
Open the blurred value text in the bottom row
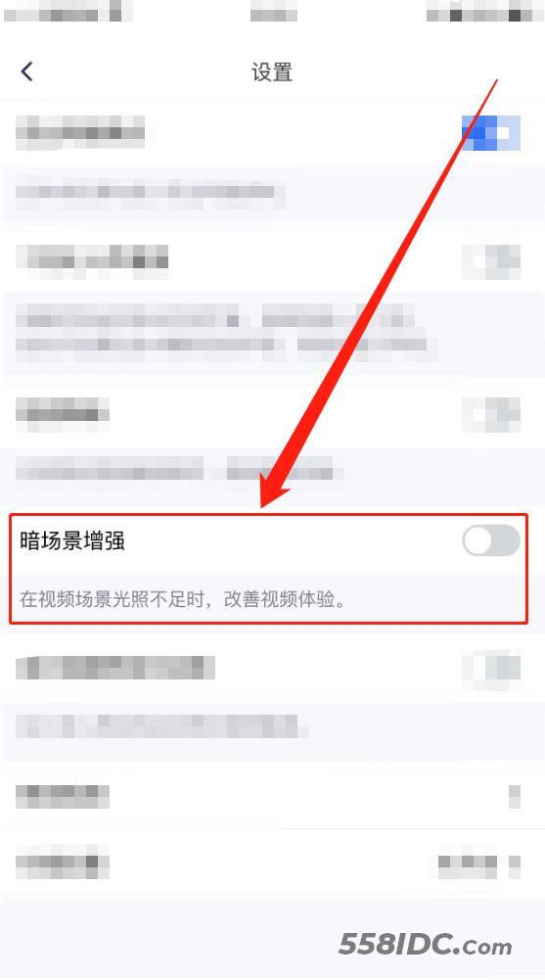coord(468,863)
